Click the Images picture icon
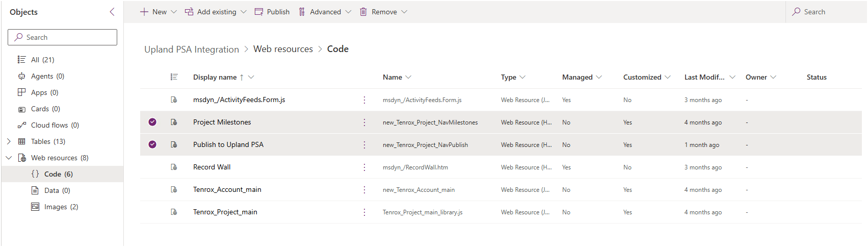The image size is (868, 247). pyautogui.click(x=35, y=207)
